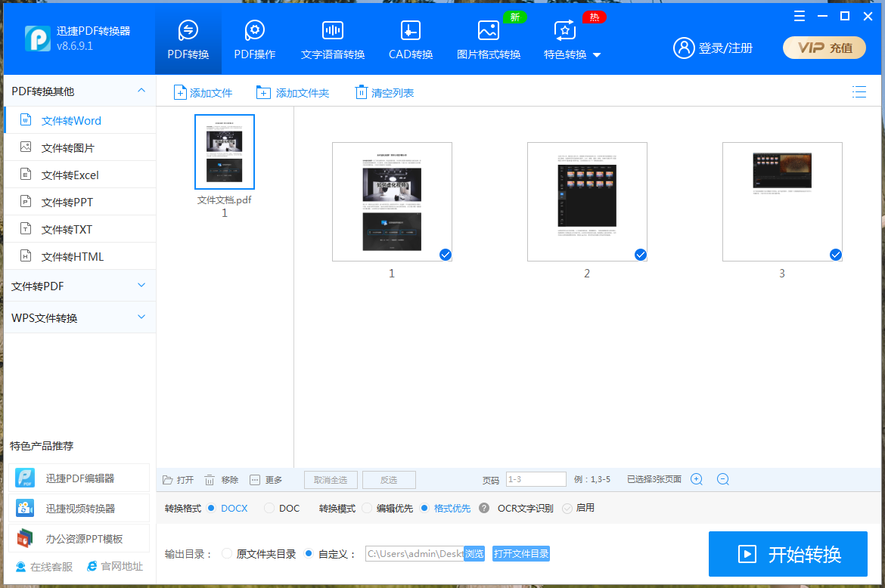Screen dimensions: 885x588
Task: Select 文件转HTML in sidebar
Action: (79, 256)
